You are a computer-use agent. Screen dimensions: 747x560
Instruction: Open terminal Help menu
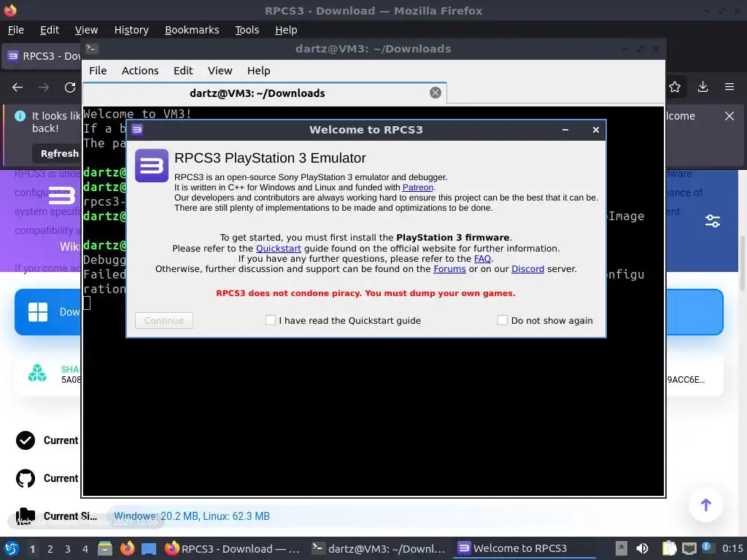[259, 71]
